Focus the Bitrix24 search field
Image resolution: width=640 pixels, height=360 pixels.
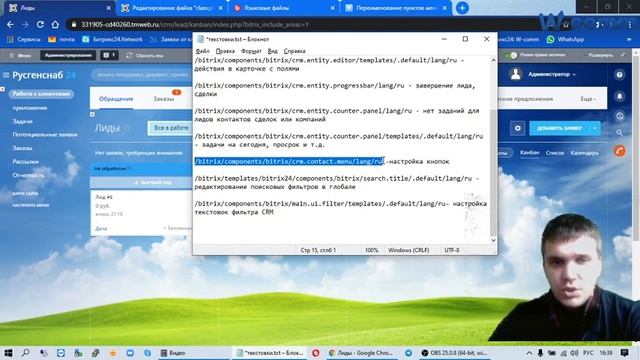pyautogui.click(x=141, y=75)
